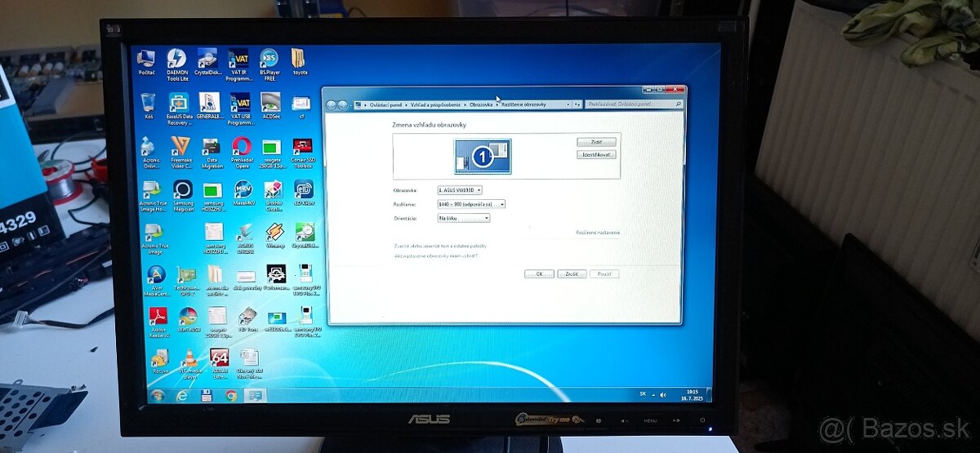The width and height of the screenshot is (980, 453).
Task: Open address bar history dropdown arrow
Action: point(567,104)
